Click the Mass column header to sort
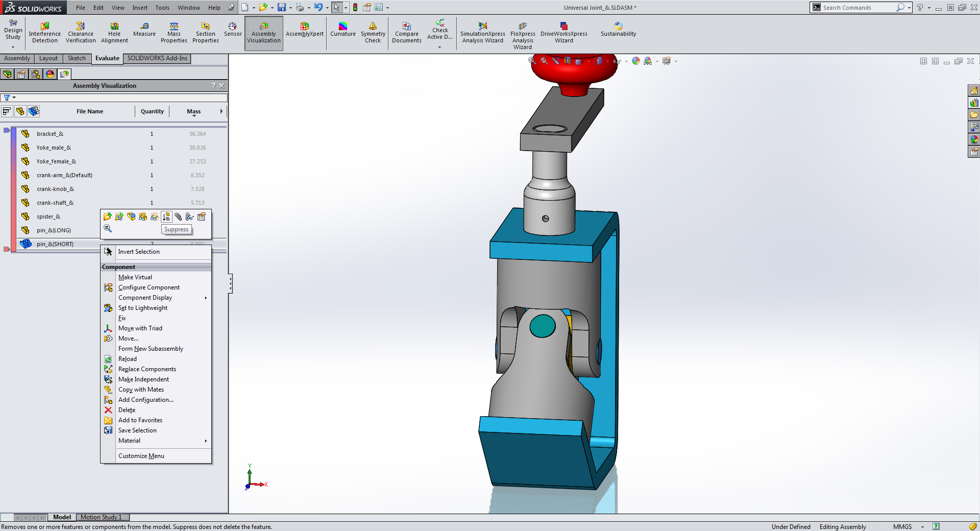This screenshot has width=980, height=531. [x=193, y=111]
